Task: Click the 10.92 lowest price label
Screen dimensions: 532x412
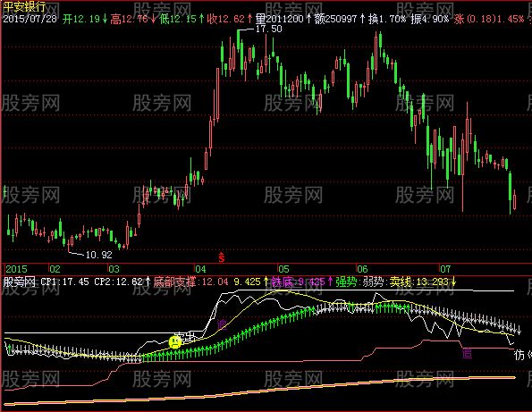Action: (98, 255)
